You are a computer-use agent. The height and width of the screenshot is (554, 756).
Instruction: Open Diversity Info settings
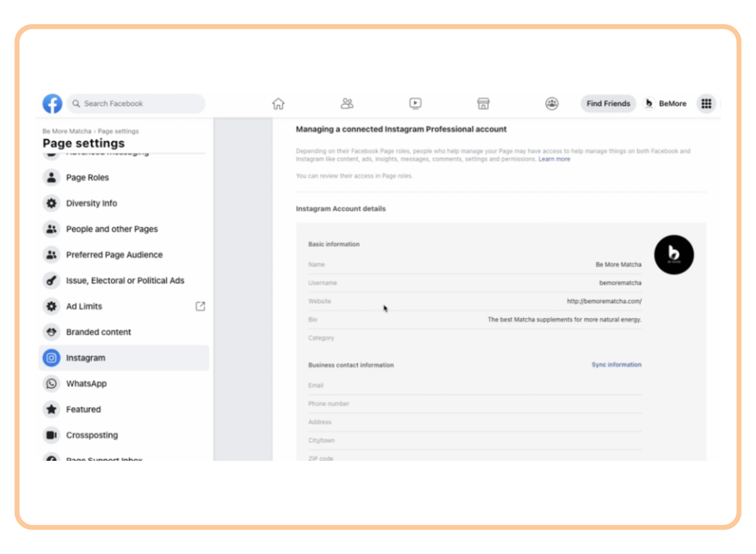[123, 203]
